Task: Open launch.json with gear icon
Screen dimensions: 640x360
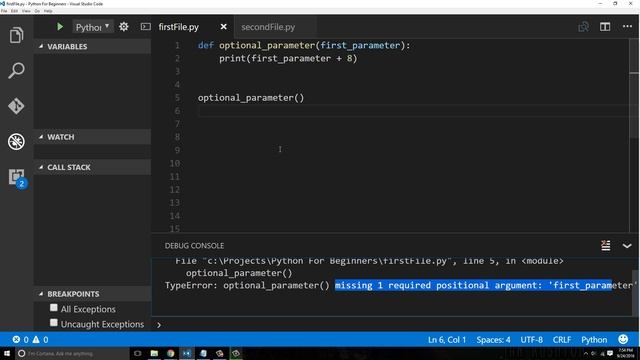Action: 124,27
